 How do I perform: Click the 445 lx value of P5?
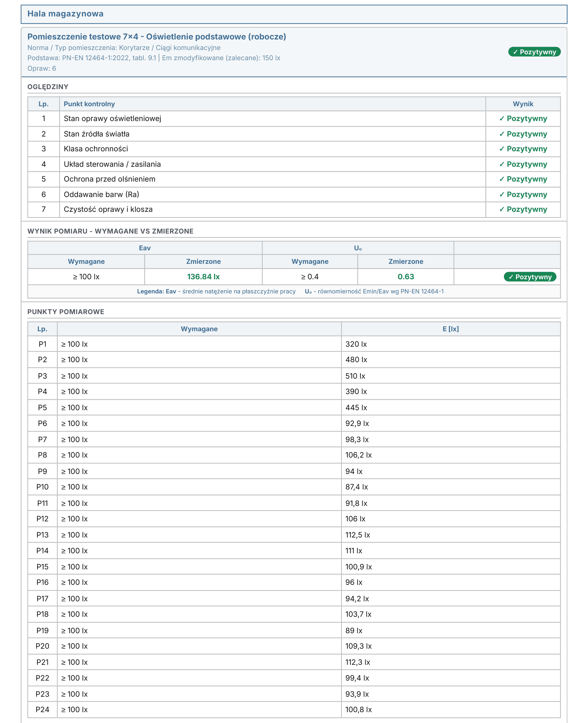356,408
